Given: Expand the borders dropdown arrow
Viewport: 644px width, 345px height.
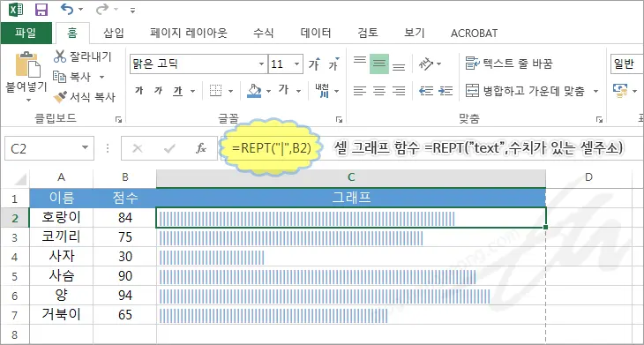Looking at the screenshot, I should click(230, 91).
